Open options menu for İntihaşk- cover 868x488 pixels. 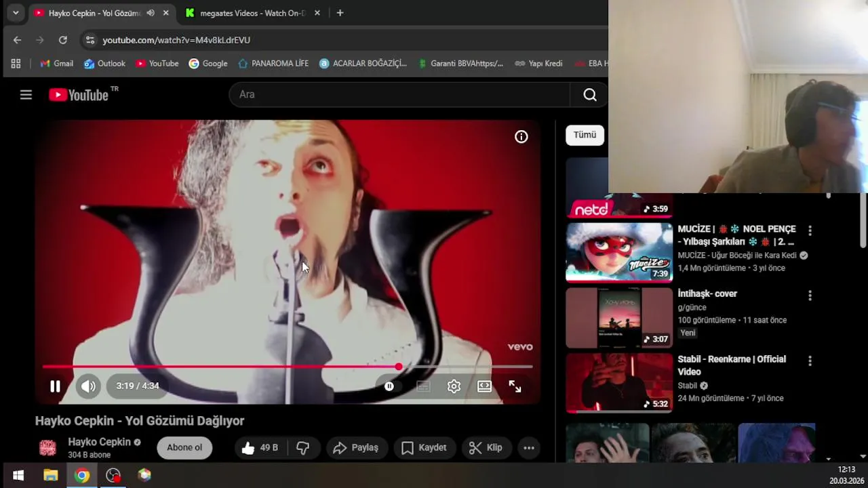click(810, 296)
